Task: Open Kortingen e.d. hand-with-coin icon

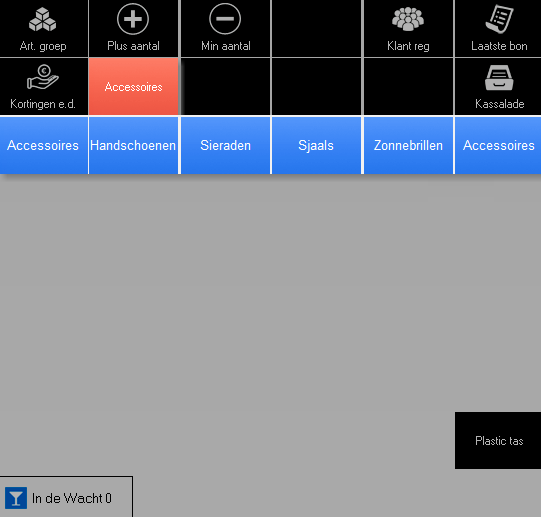Action: (43, 77)
